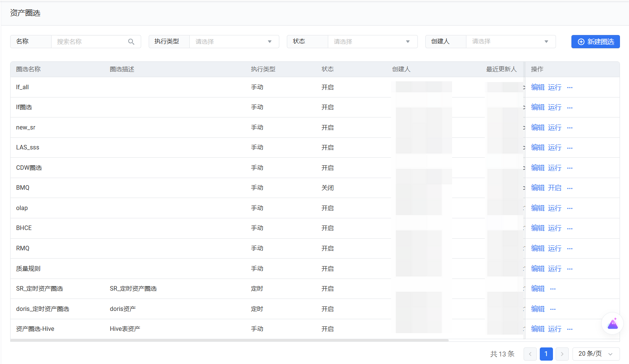Expand the 状态 filter dropdown
The image size is (629, 364).
372,42
